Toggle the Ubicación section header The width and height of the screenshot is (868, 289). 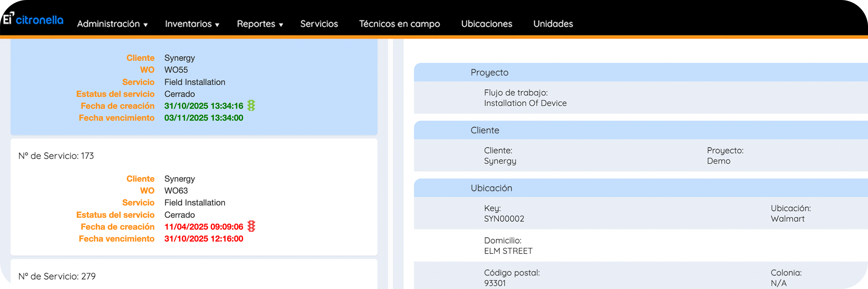click(x=640, y=188)
